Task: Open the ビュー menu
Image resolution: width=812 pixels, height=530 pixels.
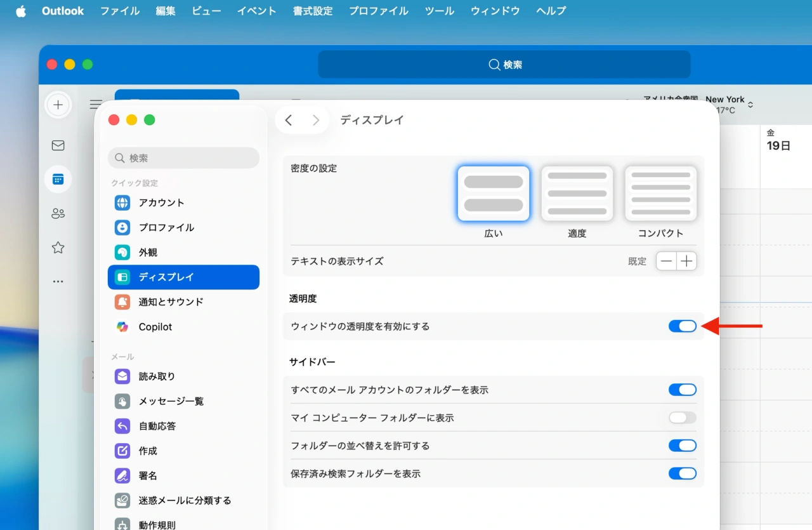Action: (x=206, y=11)
